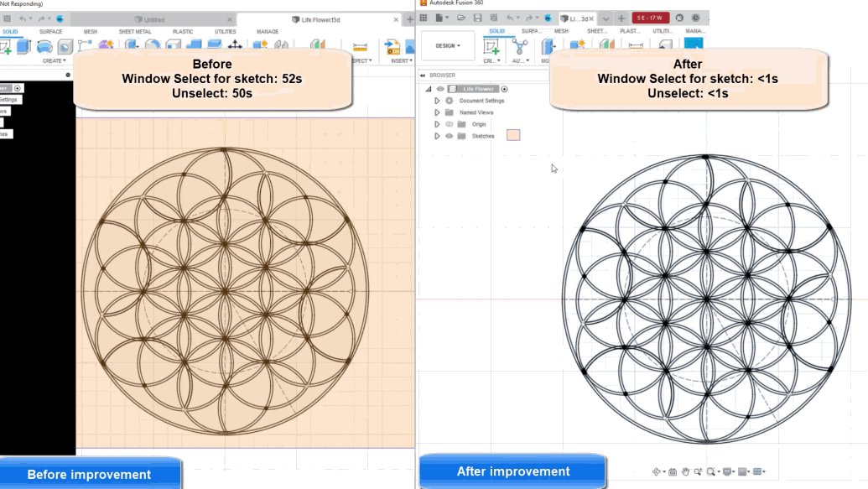Toggle visibility eye of Sketches folder

coord(449,136)
